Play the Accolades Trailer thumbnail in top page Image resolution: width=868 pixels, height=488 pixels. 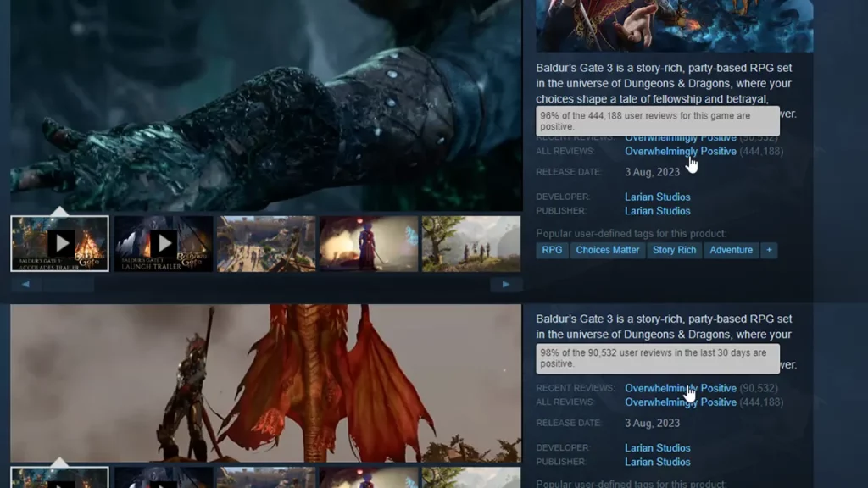click(60, 243)
